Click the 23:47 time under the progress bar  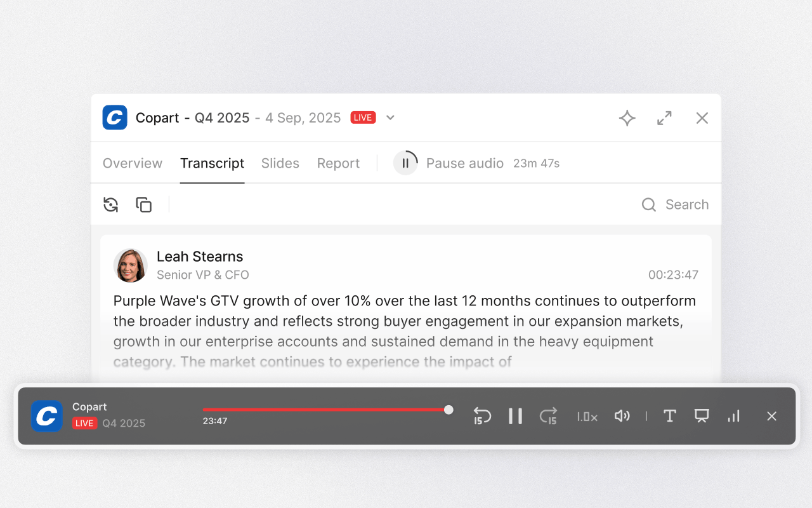[215, 421]
